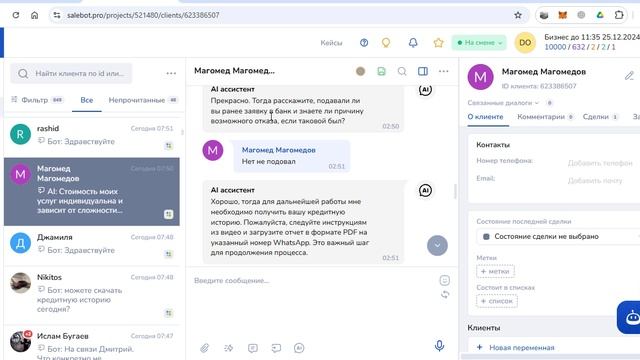
Task: Open the browser extensions puzzle icon
Action: point(619,15)
